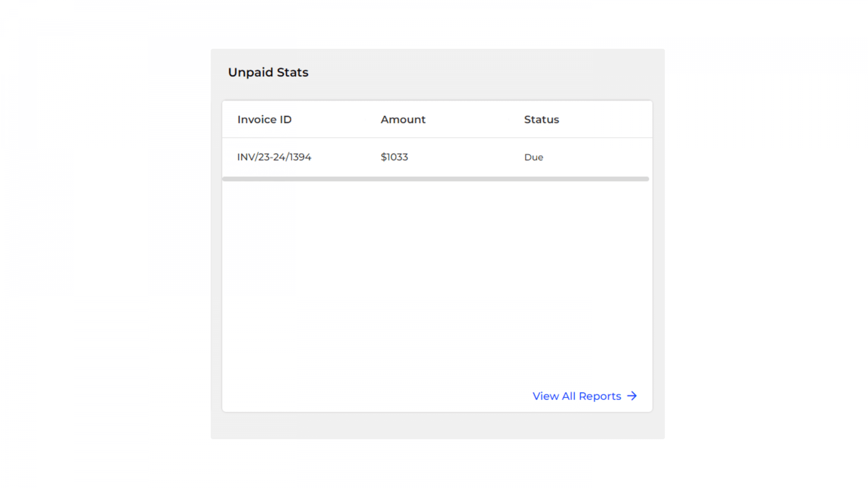Image resolution: width=868 pixels, height=488 pixels.
Task: Click the blank area below the invoice row
Action: [437, 280]
